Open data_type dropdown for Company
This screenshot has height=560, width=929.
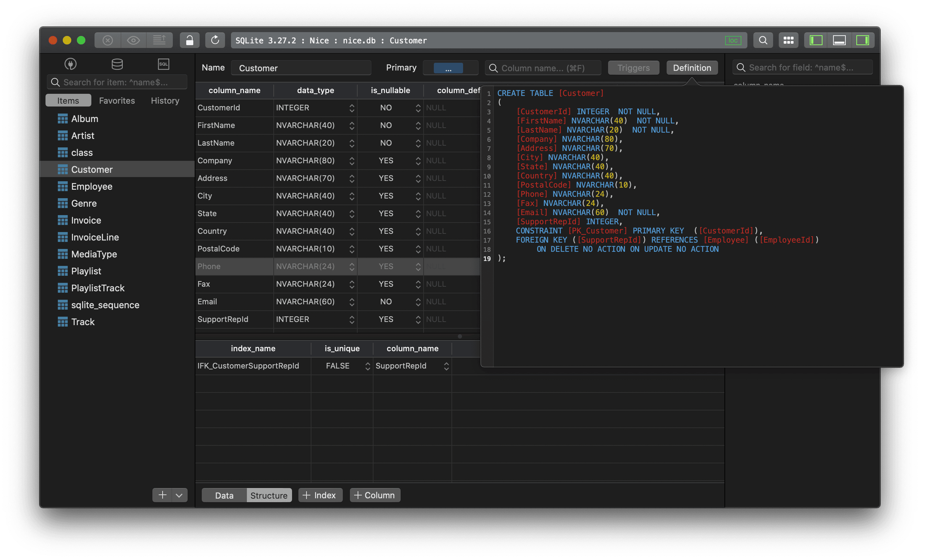pos(352,161)
